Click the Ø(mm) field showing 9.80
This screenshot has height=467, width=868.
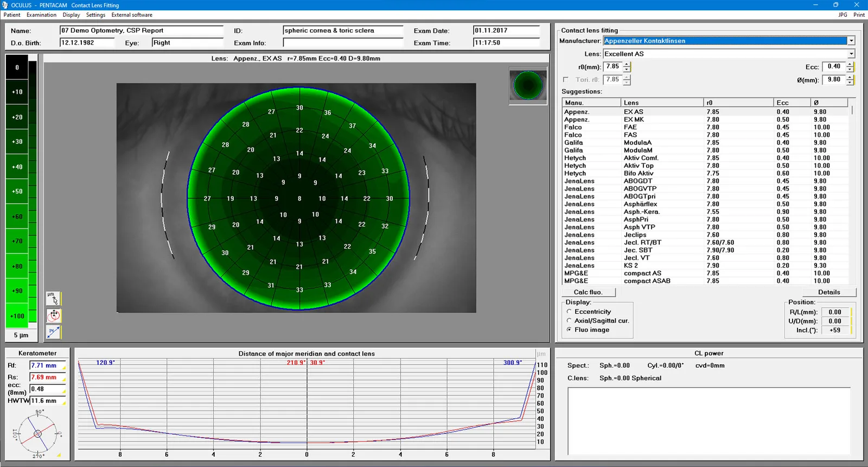[x=834, y=79]
